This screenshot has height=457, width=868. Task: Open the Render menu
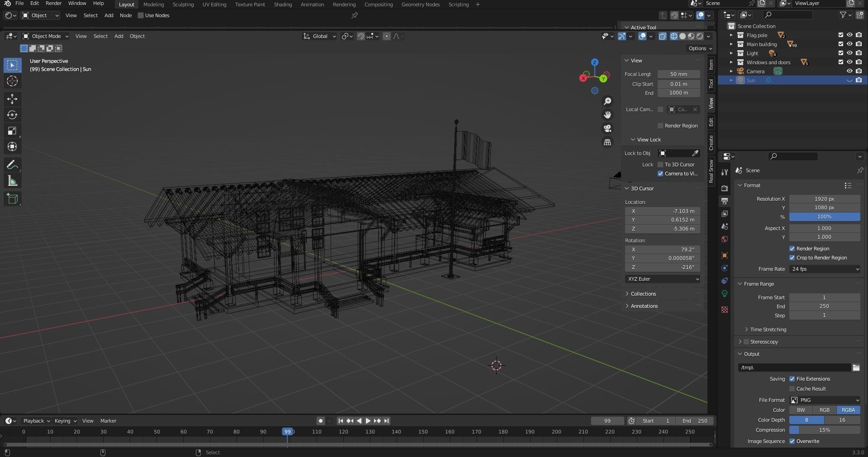coord(53,3)
